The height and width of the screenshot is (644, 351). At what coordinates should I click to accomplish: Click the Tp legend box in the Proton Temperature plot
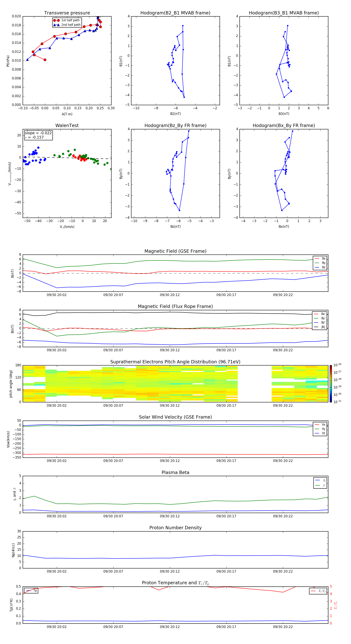pos(31,591)
